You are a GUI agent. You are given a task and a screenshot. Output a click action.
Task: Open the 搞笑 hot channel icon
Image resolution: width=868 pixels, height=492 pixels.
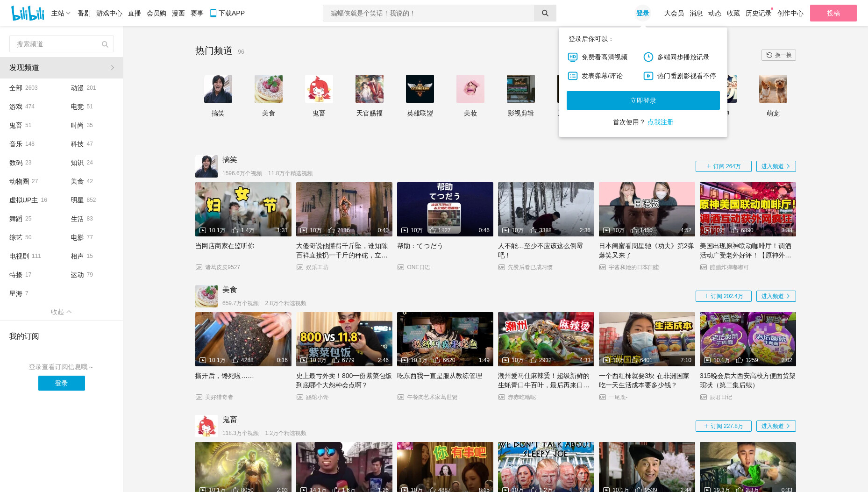point(218,89)
